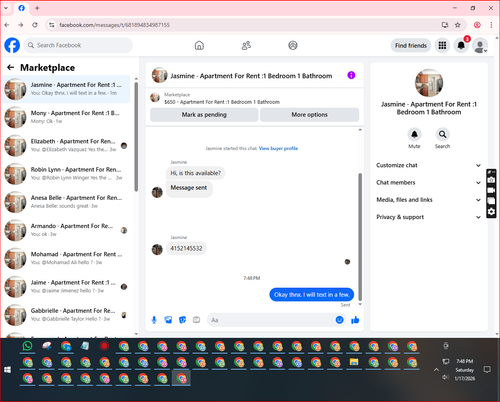The width and height of the screenshot is (500, 402).
Task: Expand the Privacy & support section
Action: (428, 217)
